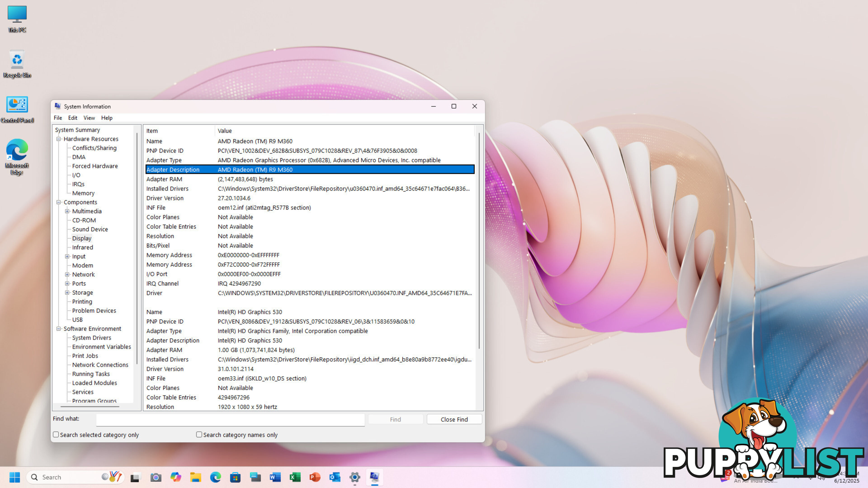Select Conflicts/Sharing in the tree
The width and height of the screenshot is (868, 488).
[x=94, y=148]
